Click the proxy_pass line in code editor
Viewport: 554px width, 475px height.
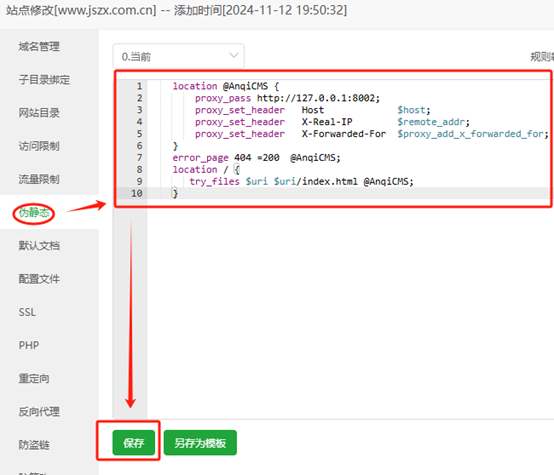click(287, 98)
